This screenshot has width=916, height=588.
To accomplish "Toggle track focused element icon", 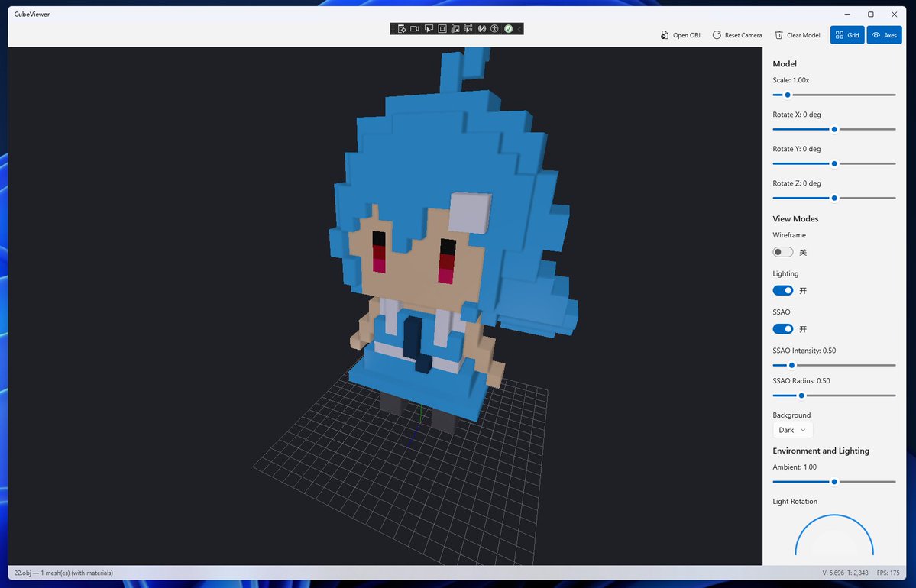I will [x=455, y=28].
